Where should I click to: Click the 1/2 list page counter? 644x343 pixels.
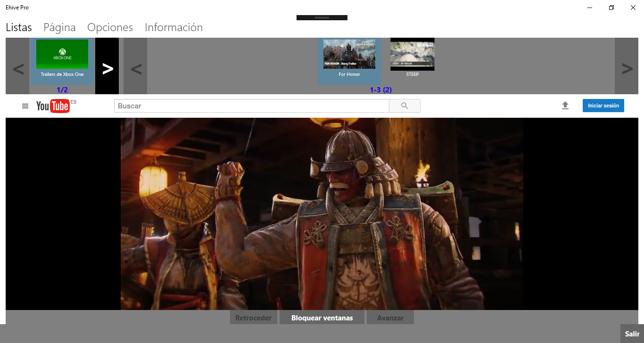(x=62, y=90)
